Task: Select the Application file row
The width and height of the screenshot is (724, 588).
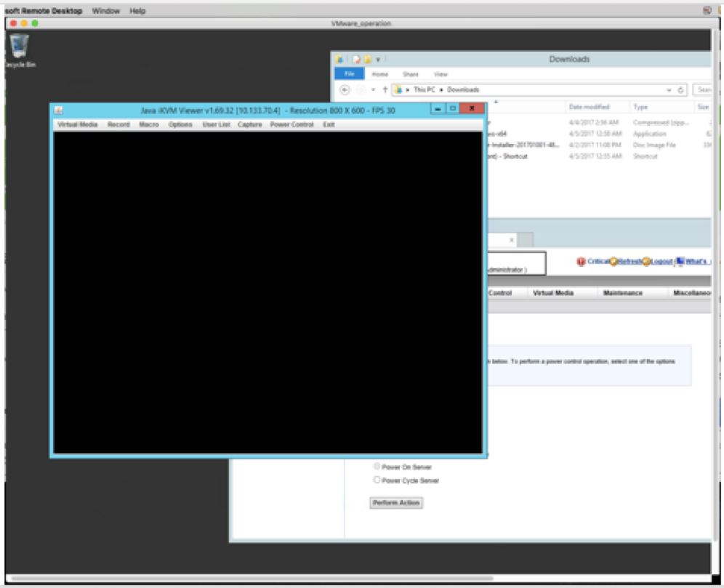Action: click(x=598, y=134)
